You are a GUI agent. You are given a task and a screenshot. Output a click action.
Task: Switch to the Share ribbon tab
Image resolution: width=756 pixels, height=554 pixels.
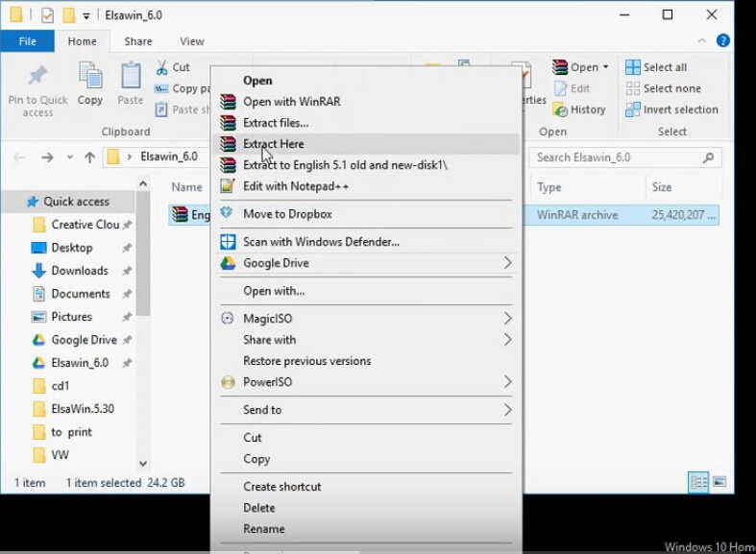pos(138,41)
